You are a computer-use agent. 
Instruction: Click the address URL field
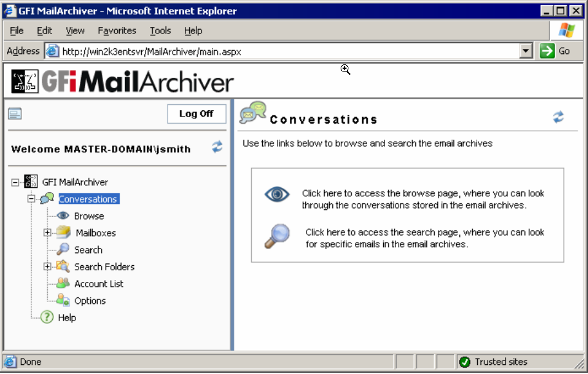[289, 51]
